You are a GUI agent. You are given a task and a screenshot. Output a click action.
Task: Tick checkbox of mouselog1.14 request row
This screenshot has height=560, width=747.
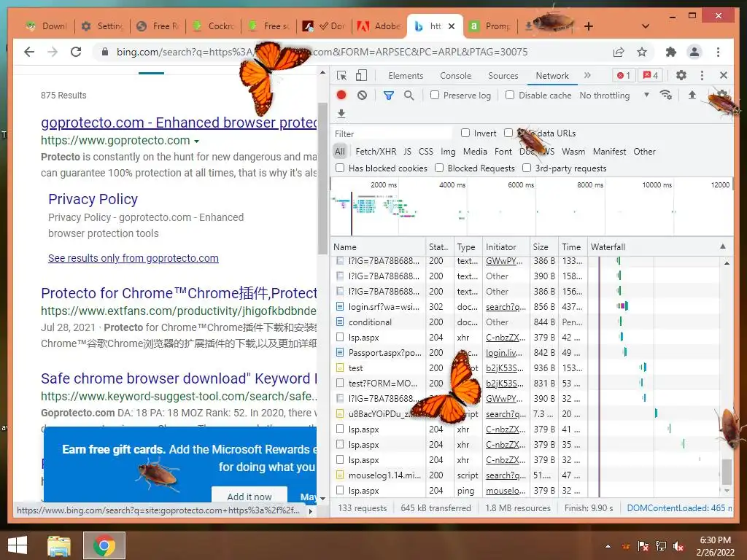340,475
